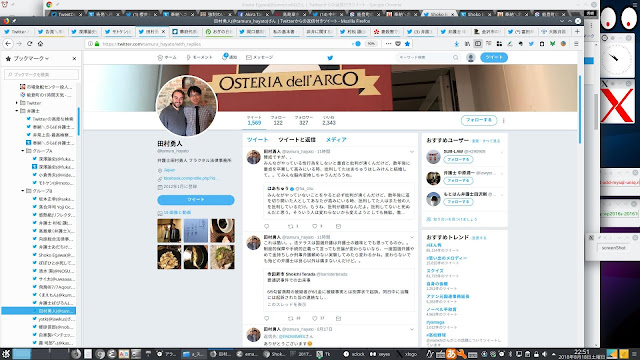Click the Twitter search magnifier icon
640x360 pixels.
pos(456,58)
